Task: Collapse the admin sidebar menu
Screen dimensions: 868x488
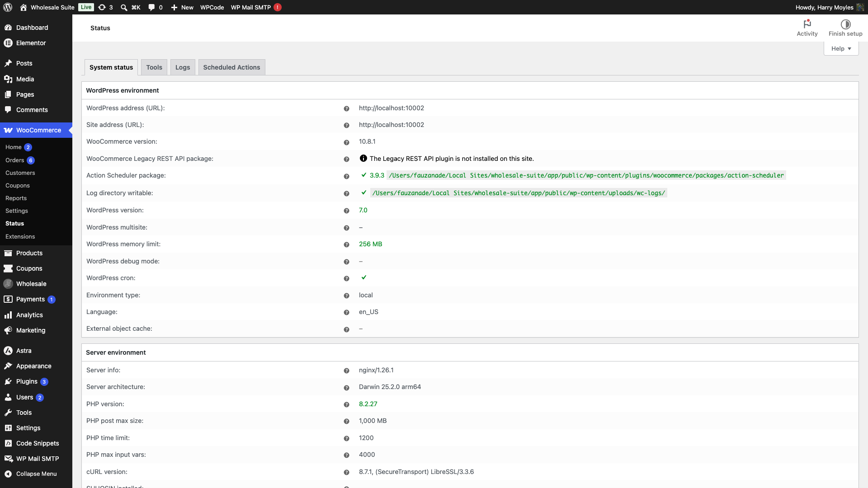Action: pyautogui.click(x=36, y=474)
